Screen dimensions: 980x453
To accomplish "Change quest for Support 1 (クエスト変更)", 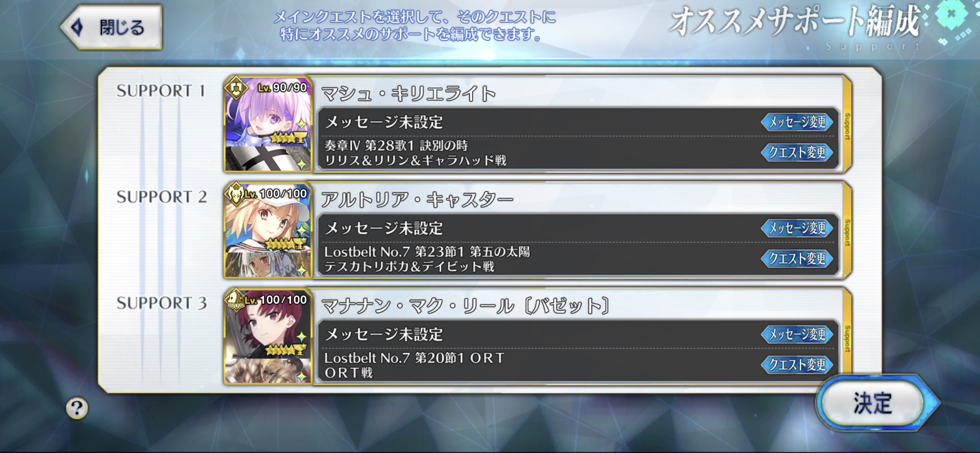I will pyautogui.click(x=797, y=153).
